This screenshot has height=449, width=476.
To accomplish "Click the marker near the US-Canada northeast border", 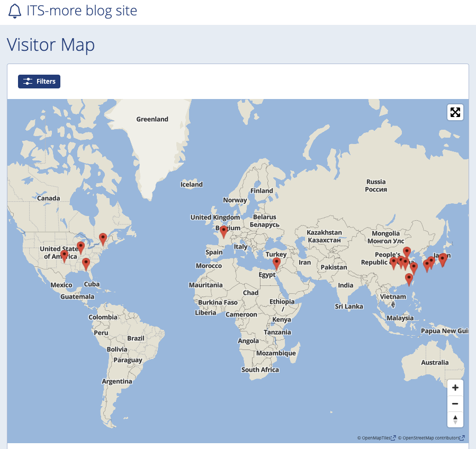I will [103, 238].
